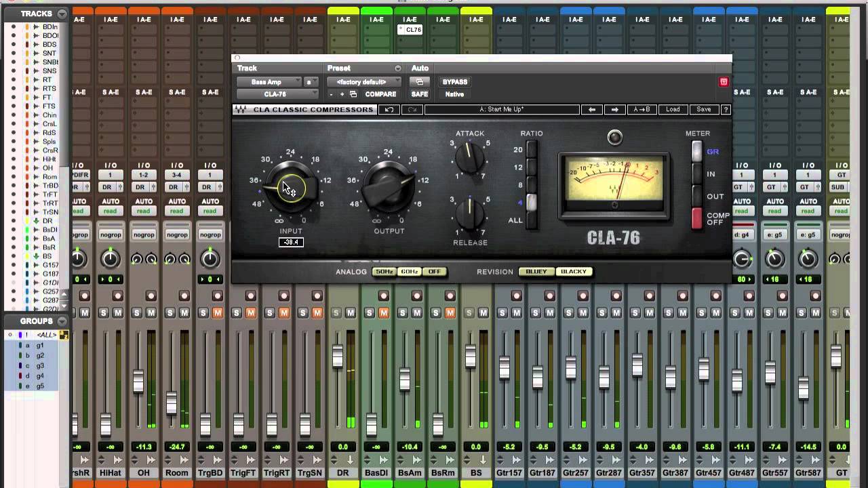Open the OH track automation mode selector
The width and height of the screenshot is (868, 488).
(144, 211)
